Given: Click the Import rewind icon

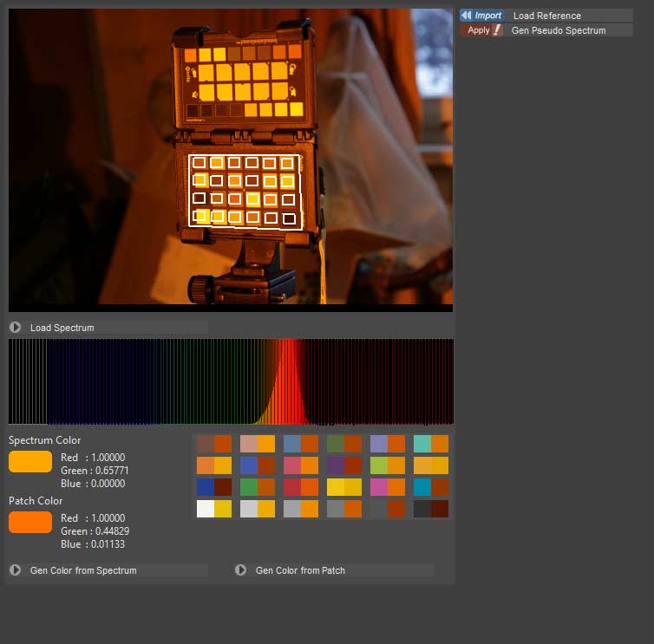Looking at the screenshot, I should coord(467,16).
